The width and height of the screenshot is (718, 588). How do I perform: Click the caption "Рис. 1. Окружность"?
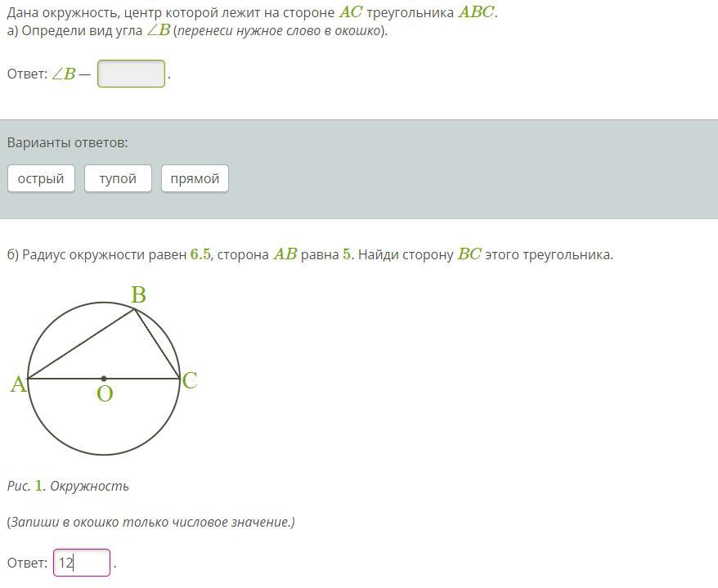coord(68,486)
